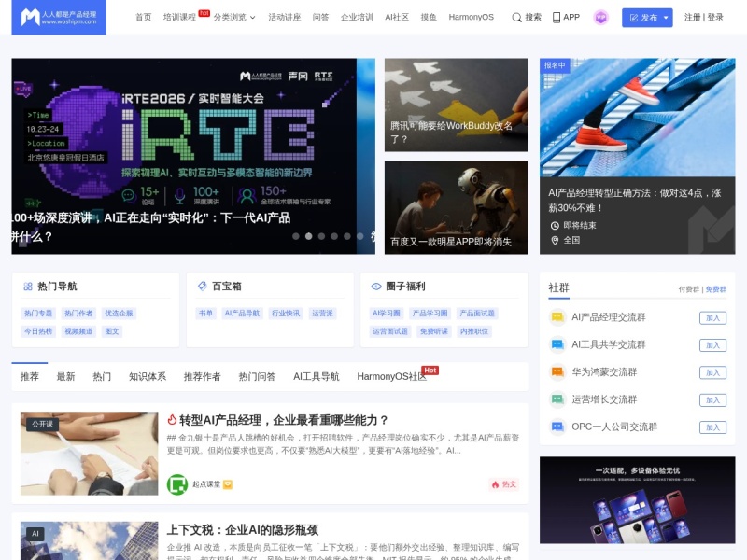
Task: Click yellow chat icon of AI产品经理交流群
Action: [557, 317]
